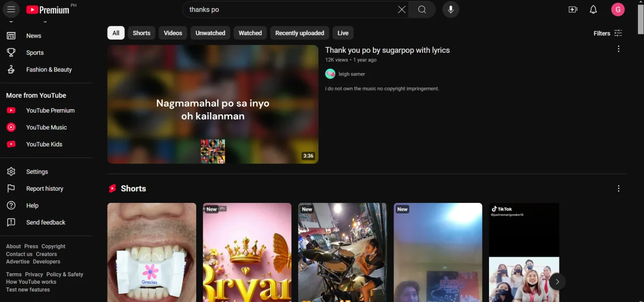Open the account avatar menu
Viewport: 644px width, 302px height.
[618, 10]
